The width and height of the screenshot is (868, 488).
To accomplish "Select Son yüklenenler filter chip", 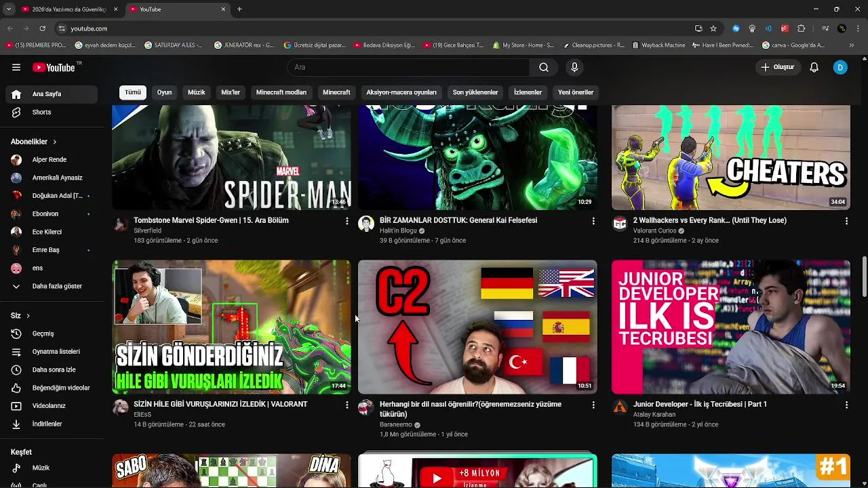I will [x=475, y=92].
